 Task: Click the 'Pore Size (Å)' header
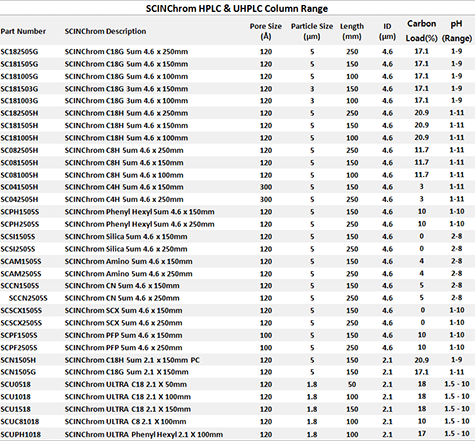266,31
